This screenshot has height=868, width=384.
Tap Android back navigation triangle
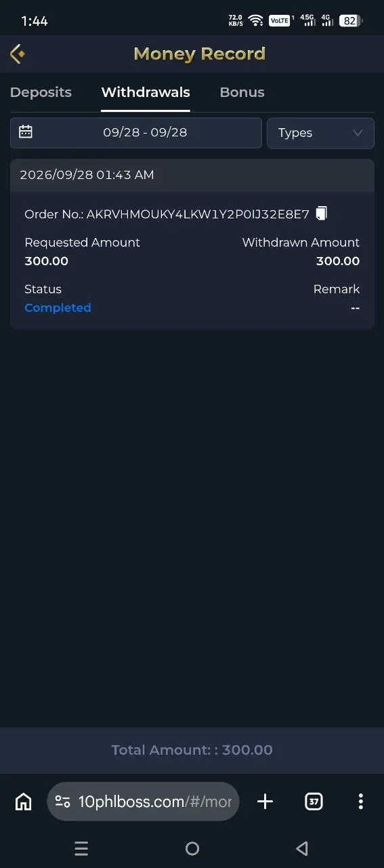click(302, 848)
